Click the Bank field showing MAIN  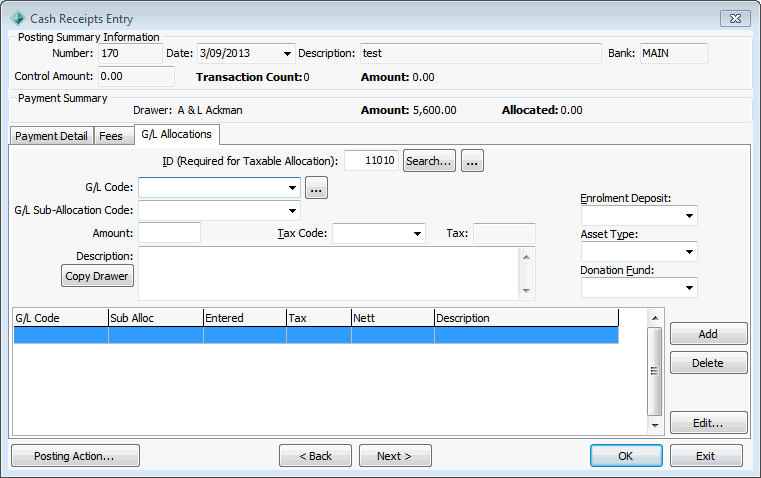674,53
